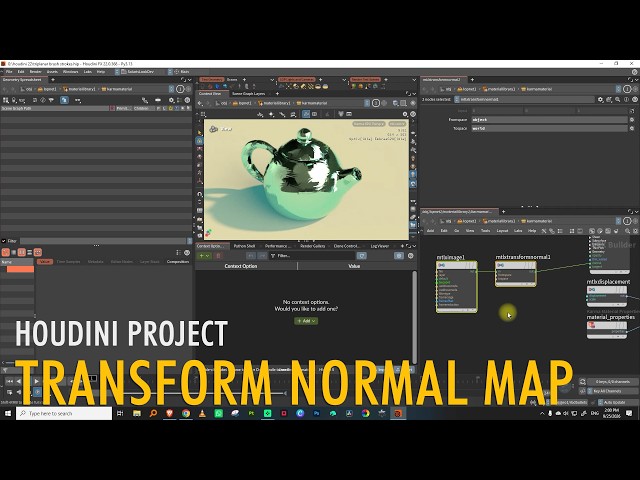Jump to first frame on the timeline
The width and height of the screenshot is (640, 480).
pyautogui.click(x=9, y=381)
